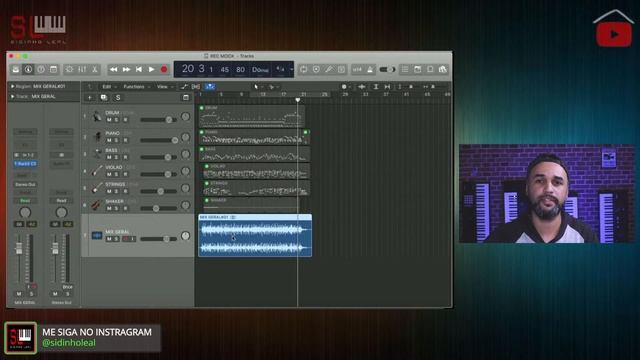Open the Stereo Out output slot in inspector
Viewport: 640px width, 360px height.
pos(25,184)
